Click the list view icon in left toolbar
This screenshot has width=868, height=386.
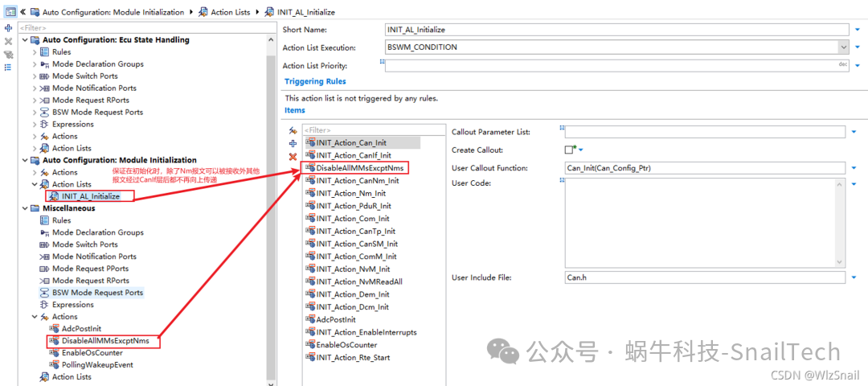click(8, 67)
